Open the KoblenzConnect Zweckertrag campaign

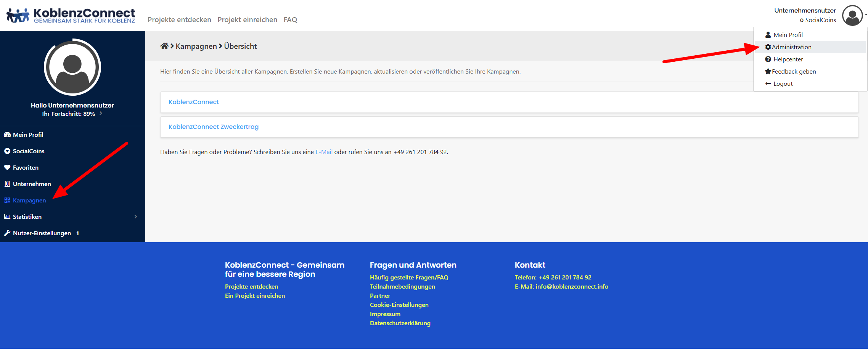213,127
